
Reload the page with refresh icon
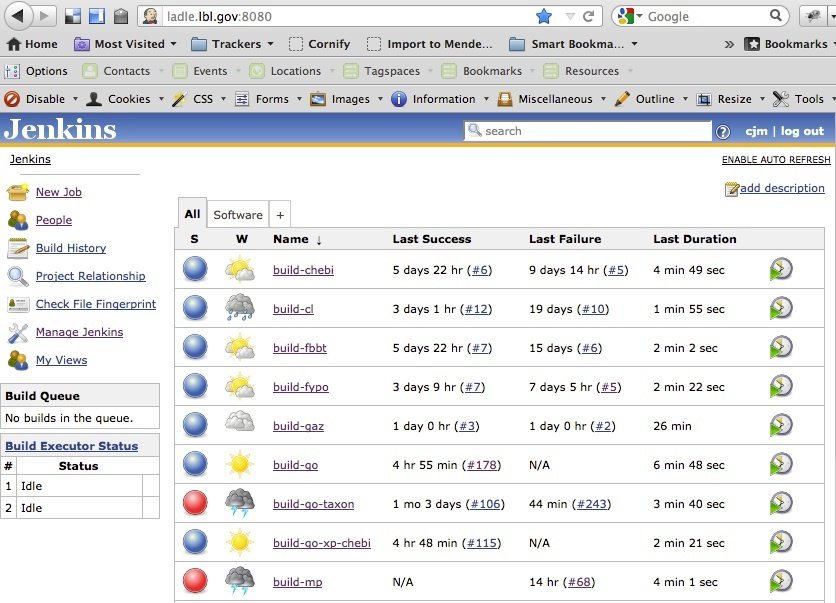click(589, 17)
